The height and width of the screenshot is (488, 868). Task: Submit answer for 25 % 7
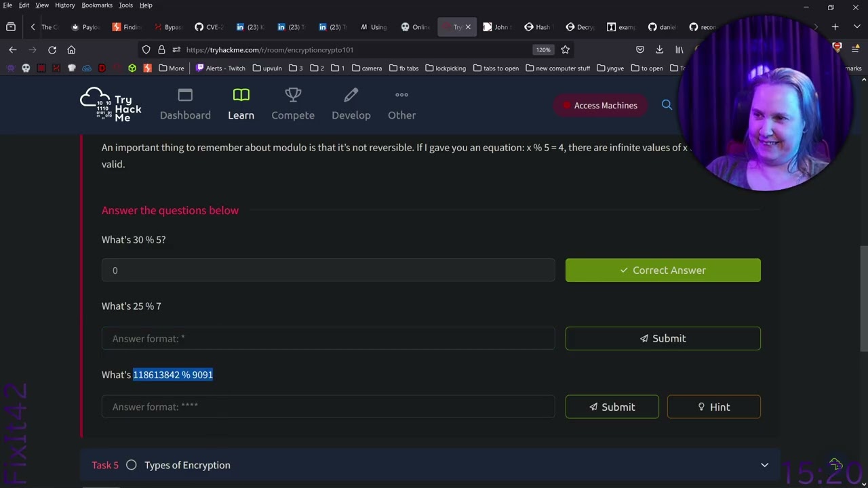tap(663, 338)
